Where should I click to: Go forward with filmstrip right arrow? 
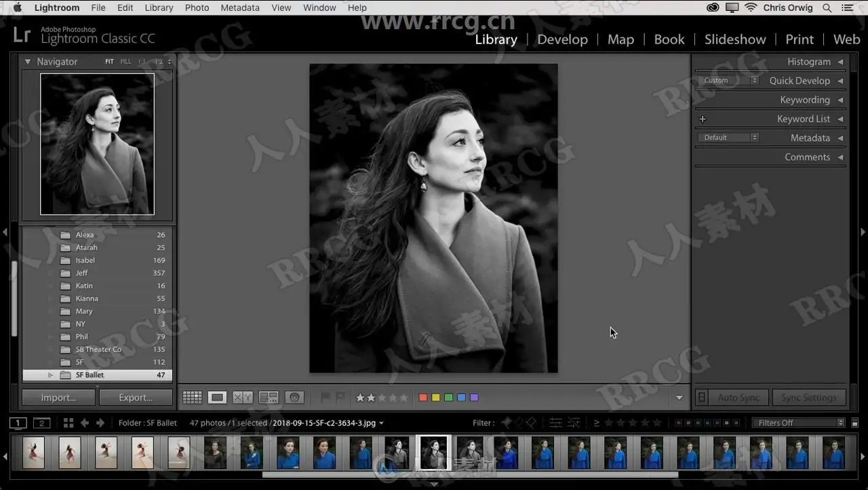pos(100,423)
